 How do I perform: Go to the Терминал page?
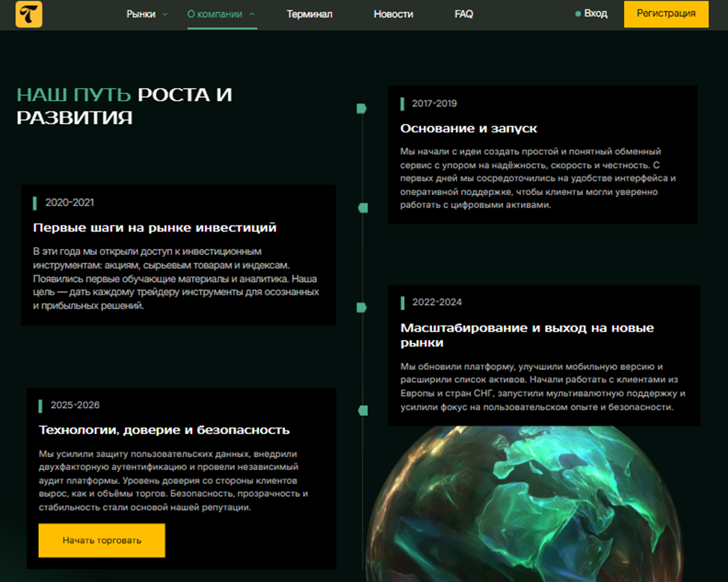(x=309, y=14)
